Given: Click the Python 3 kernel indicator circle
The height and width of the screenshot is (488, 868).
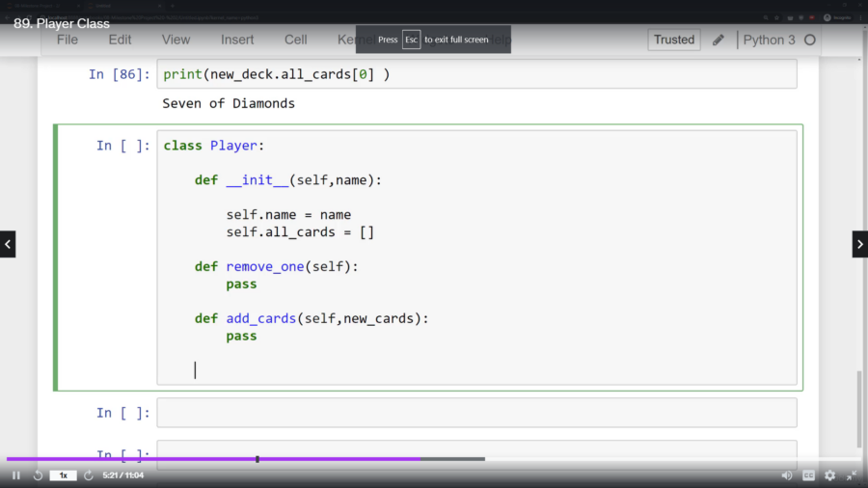Looking at the screenshot, I should 810,40.
